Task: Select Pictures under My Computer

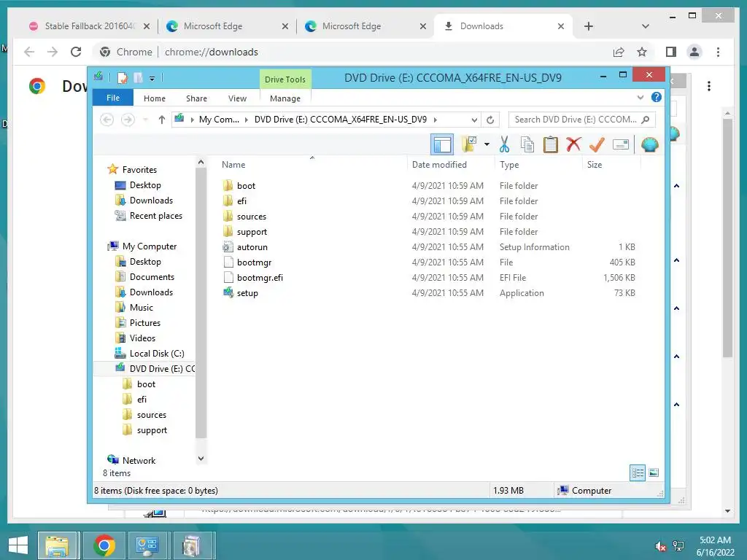Action: [145, 323]
